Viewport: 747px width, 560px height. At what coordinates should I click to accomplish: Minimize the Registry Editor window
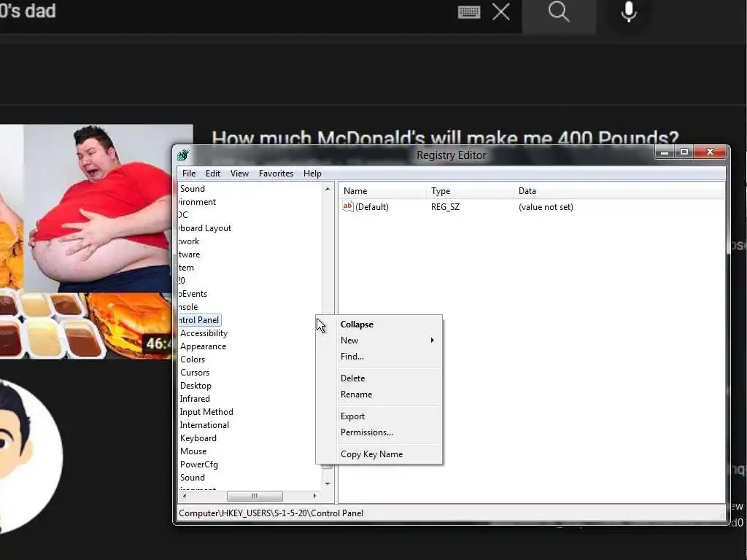pos(665,152)
